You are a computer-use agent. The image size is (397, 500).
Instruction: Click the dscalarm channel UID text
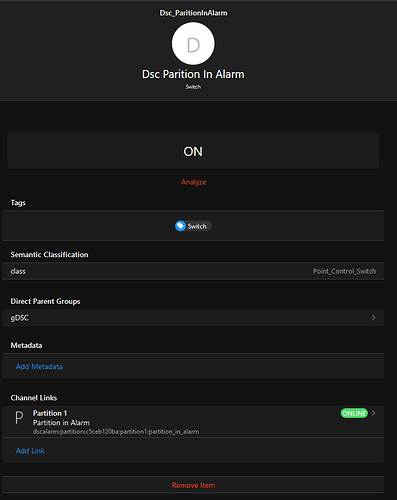[116, 432]
